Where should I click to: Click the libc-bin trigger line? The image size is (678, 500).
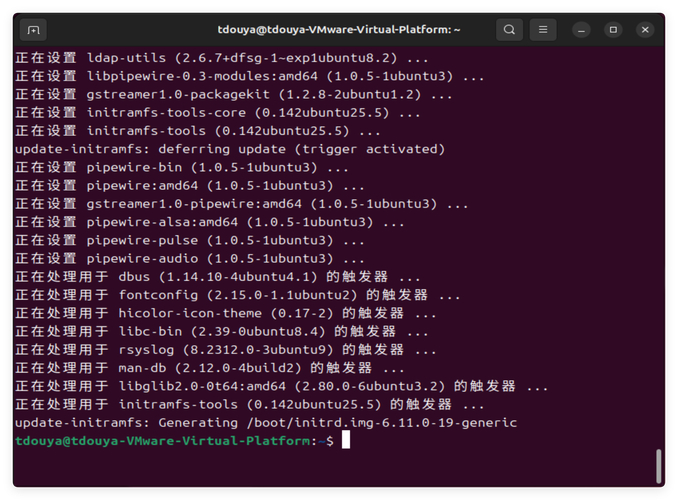coord(222,332)
